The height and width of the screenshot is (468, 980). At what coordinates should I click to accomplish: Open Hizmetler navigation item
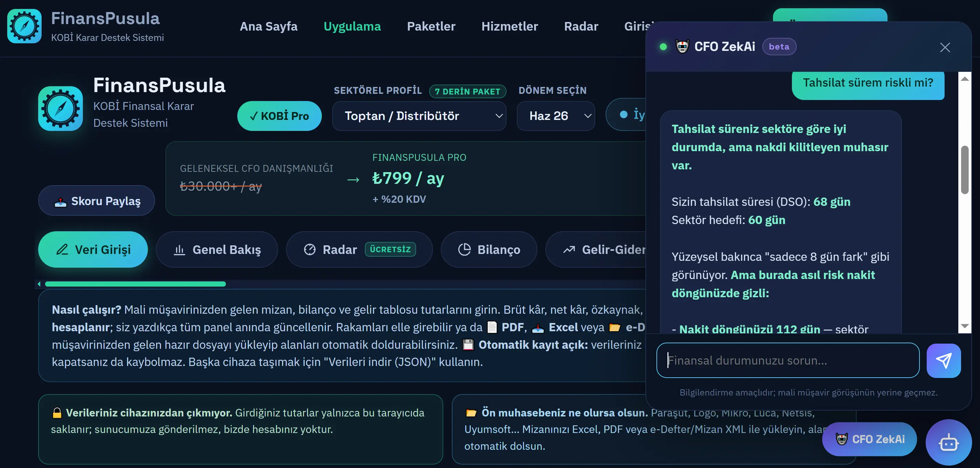(x=509, y=26)
